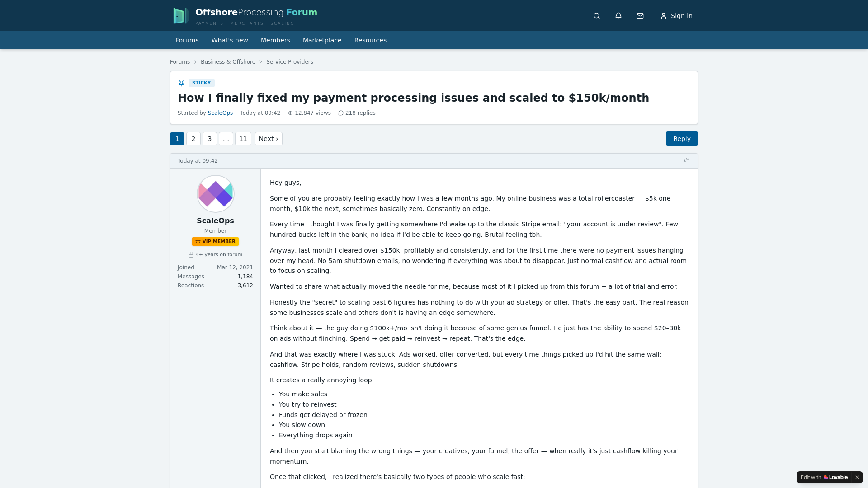Expand the pagination ellipsis
The image size is (868, 488).
226,139
